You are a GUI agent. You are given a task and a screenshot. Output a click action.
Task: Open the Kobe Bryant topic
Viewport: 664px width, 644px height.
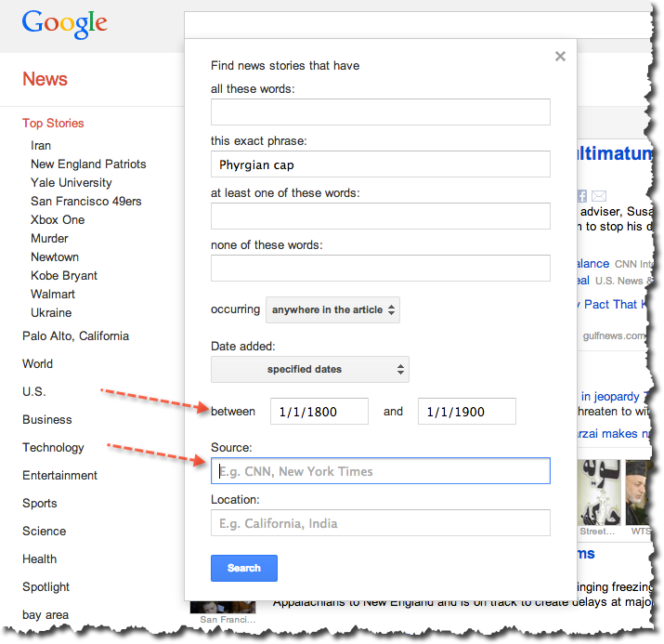coord(64,276)
